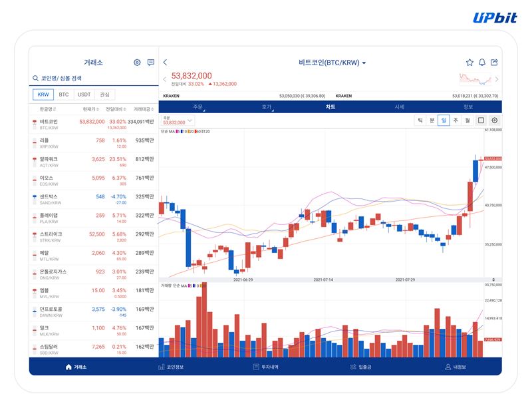The image size is (532, 408).
Task: Click the 샌드박스 row candle icon
Action: 35,200
